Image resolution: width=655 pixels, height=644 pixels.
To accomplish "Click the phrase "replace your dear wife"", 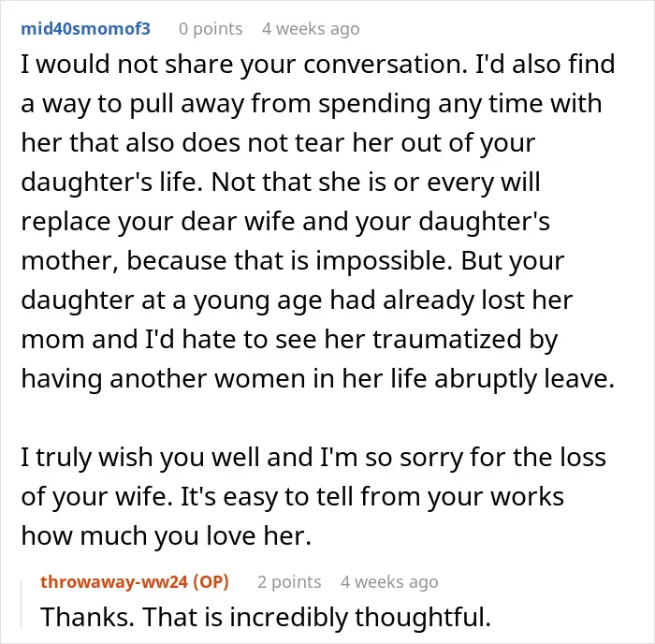I will [158, 222].
